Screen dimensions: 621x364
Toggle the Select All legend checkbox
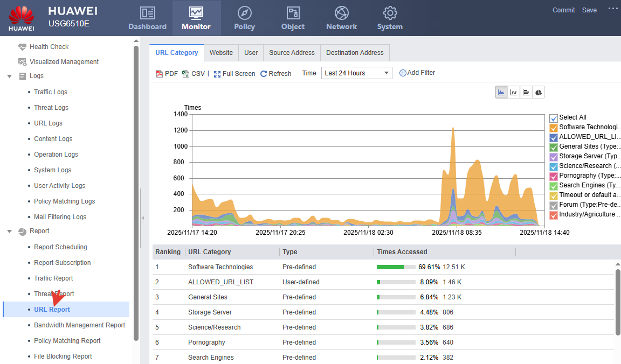coord(554,118)
